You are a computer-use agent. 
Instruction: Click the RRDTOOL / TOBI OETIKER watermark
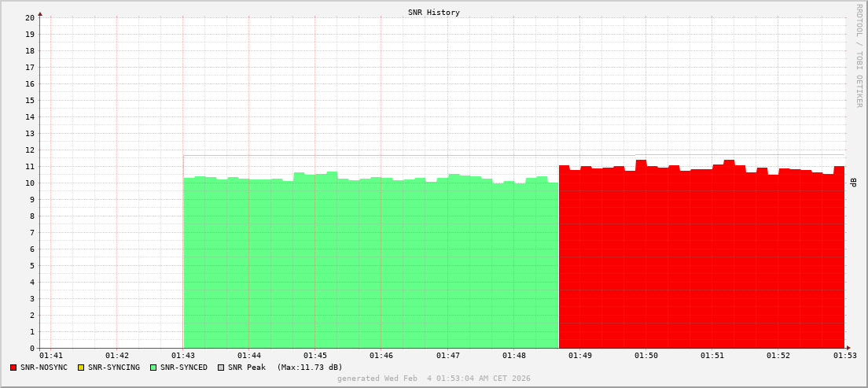859,55
